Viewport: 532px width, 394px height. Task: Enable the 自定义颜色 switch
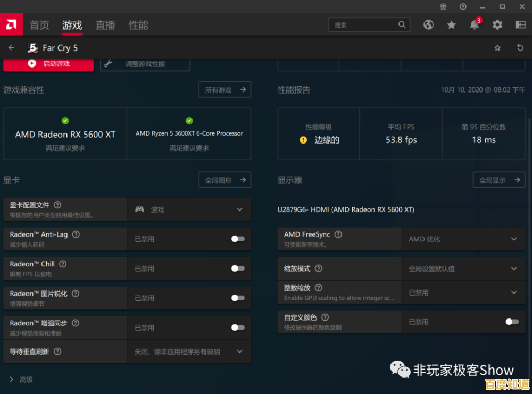pos(511,322)
